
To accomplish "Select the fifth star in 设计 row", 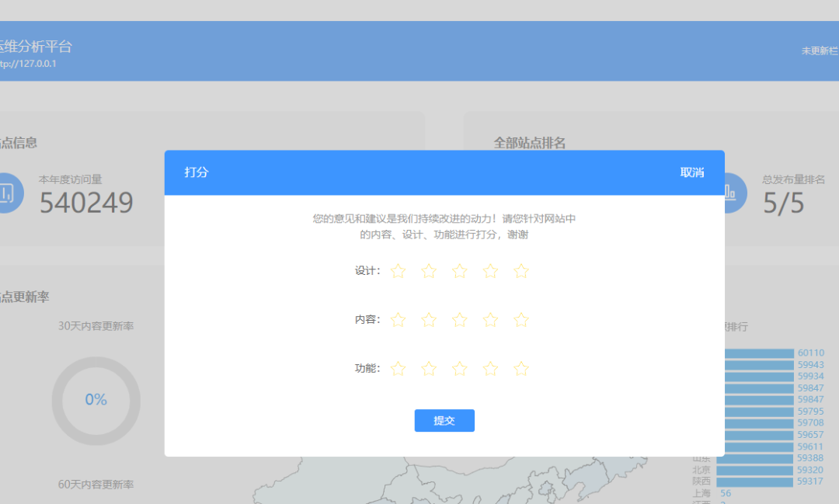I will point(521,271).
